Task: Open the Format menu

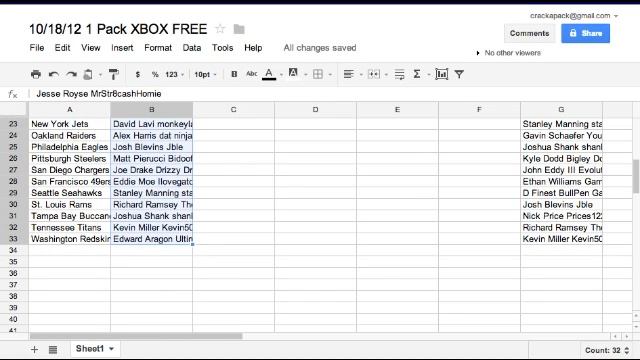Action: 158,48
